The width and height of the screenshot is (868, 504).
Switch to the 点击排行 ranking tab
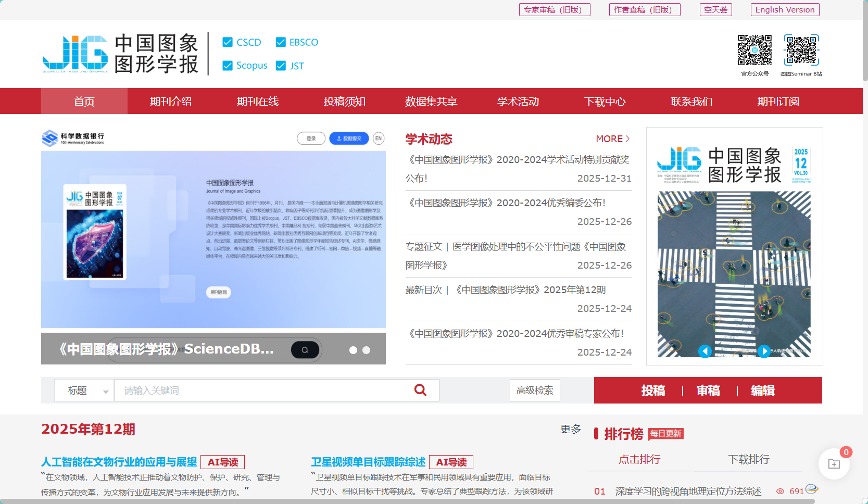(x=639, y=460)
